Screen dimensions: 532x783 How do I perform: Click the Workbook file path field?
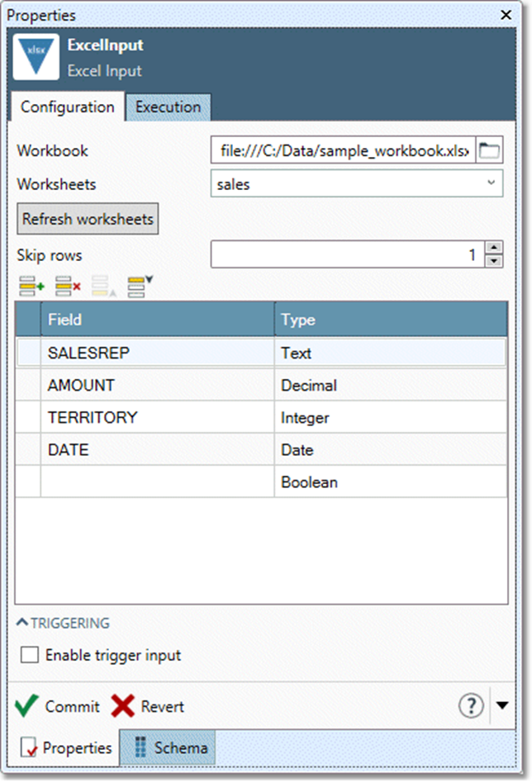pos(343,151)
